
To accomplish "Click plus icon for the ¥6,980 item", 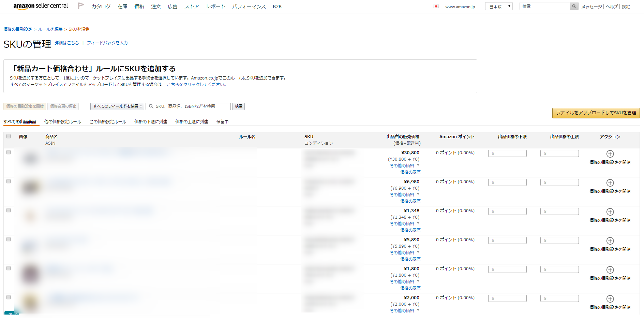I will [610, 183].
